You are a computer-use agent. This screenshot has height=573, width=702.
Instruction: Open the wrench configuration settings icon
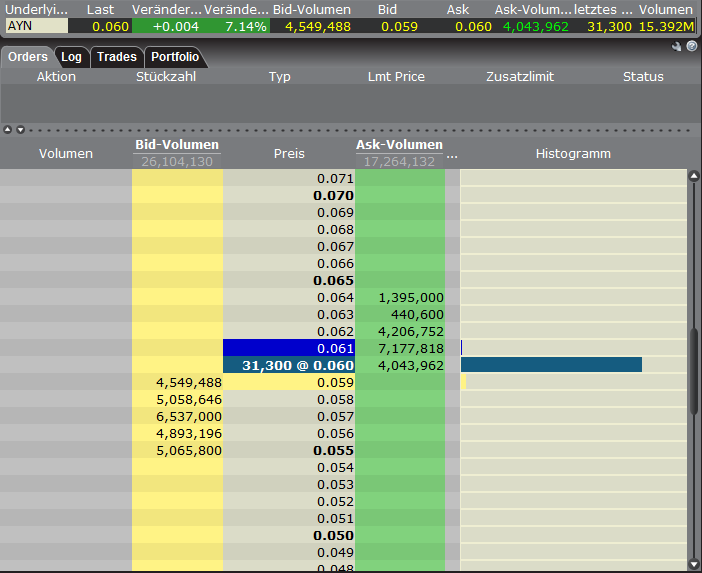677,46
